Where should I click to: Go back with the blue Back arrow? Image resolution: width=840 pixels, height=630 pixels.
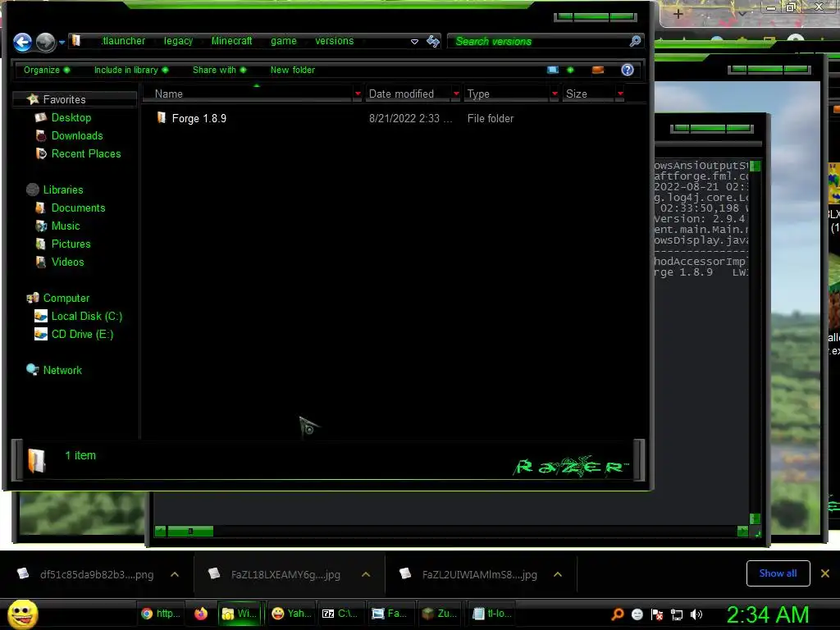tap(22, 42)
